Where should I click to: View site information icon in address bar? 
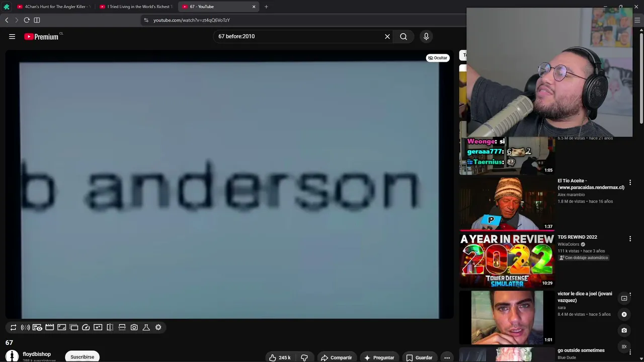click(146, 20)
